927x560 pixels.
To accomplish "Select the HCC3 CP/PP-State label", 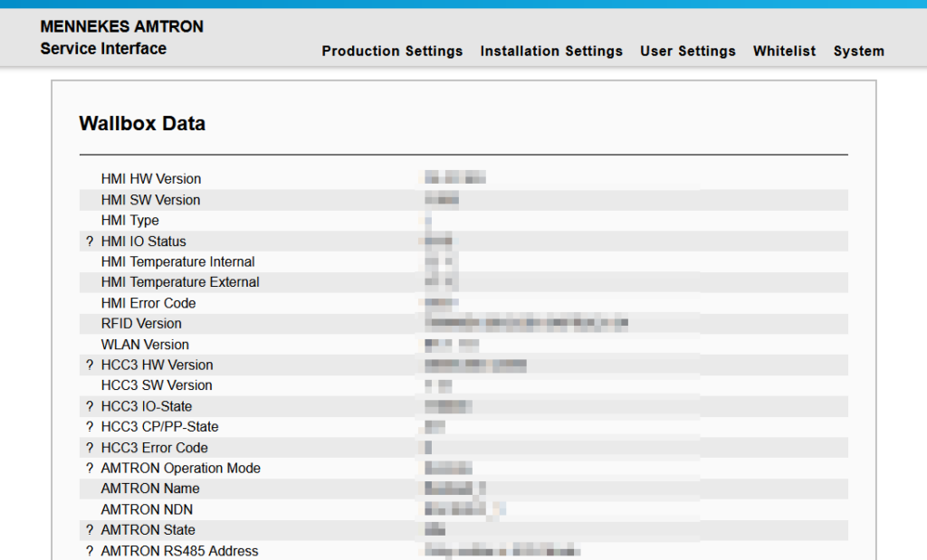I will 159,426.
